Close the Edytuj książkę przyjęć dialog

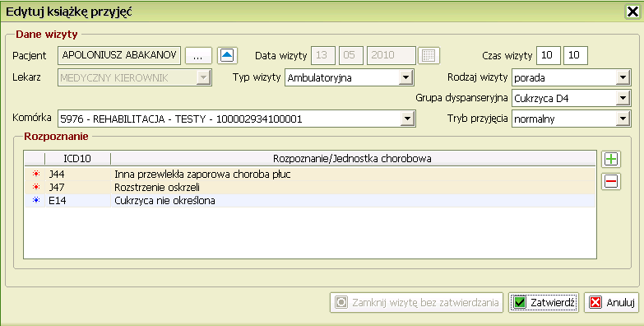(x=632, y=12)
